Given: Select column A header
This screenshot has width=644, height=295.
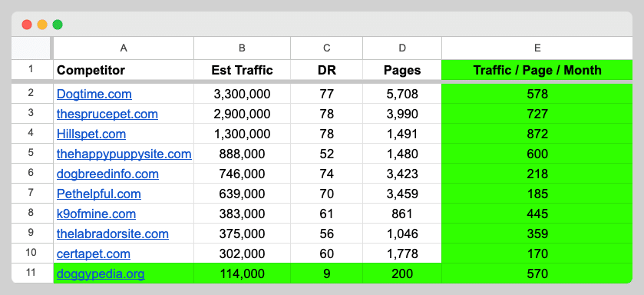Looking at the screenshot, I should [x=124, y=48].
